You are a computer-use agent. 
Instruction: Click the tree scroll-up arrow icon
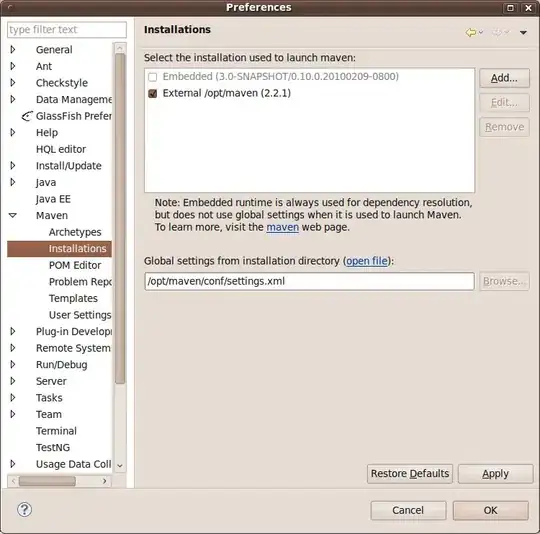(x=120, y=48)
